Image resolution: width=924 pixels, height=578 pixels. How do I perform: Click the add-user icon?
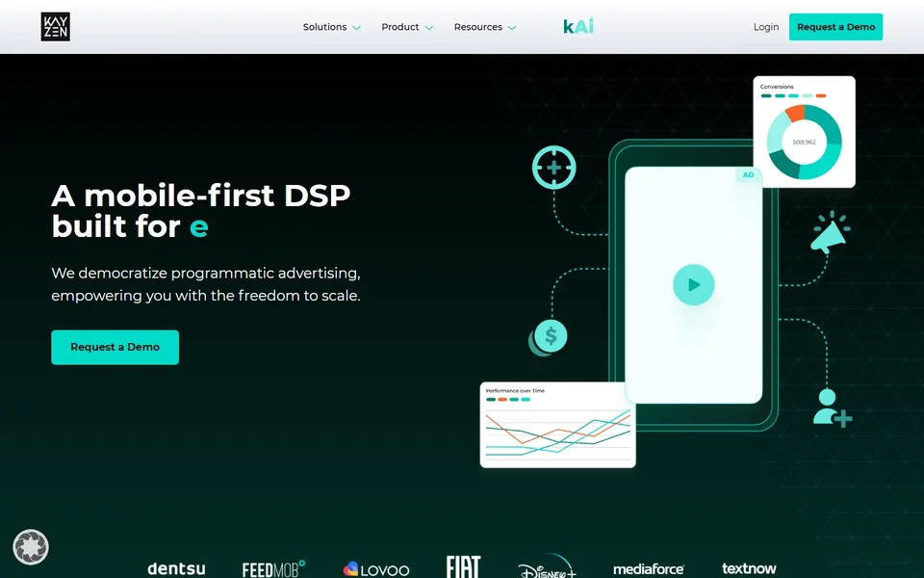tap(832, 408)
